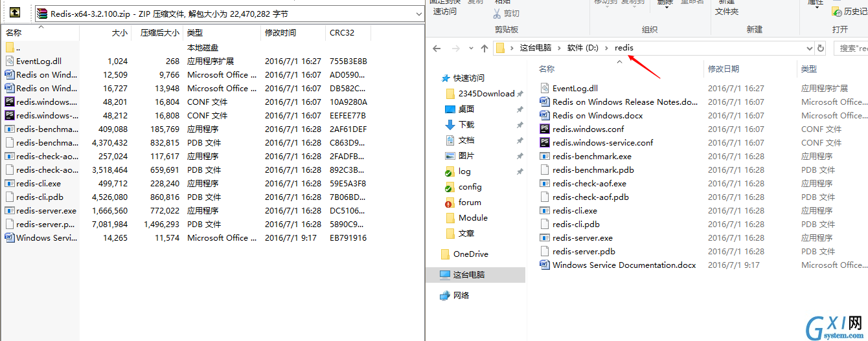
Task: Open forum folder in navigation pane
Action: pos(470,202)
